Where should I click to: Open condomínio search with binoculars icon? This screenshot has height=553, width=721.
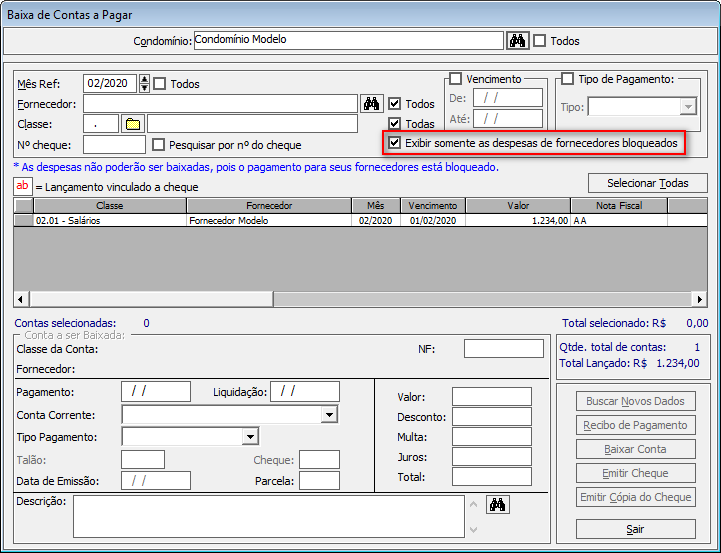[x=518, y=41]
